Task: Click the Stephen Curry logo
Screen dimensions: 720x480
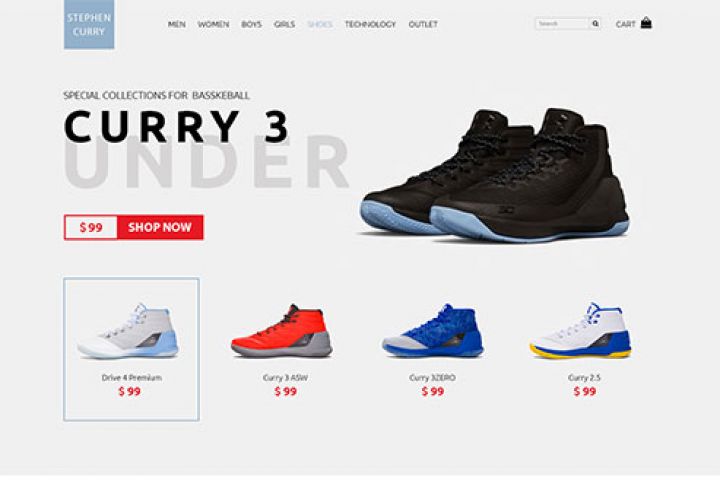Action: (89, 24)
